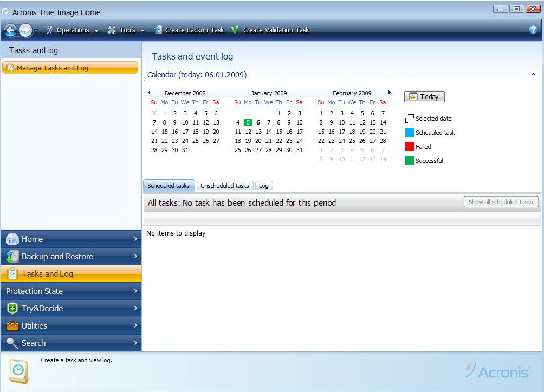The width and height of the screenshot is (544, 392).
Task: Click the Forward navigation arrow
Action: click(x=25, y=30)
